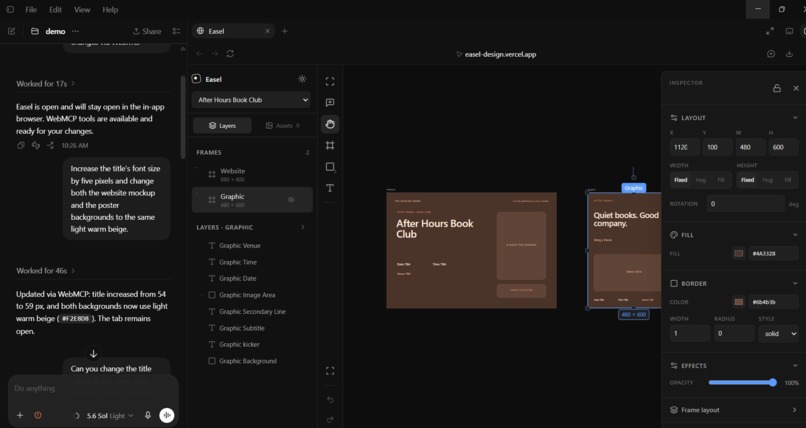
Task: Open the File menu
Action: point(31,10)
